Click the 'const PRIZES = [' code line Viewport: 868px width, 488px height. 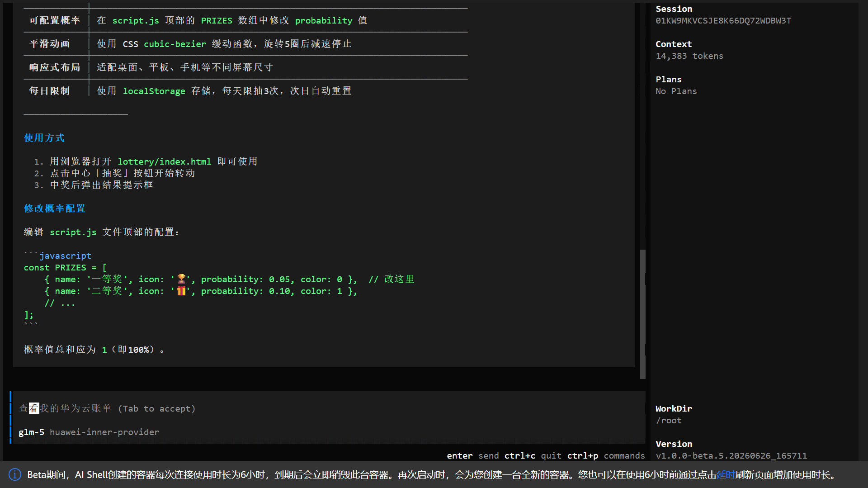click(x=65, y=267)
